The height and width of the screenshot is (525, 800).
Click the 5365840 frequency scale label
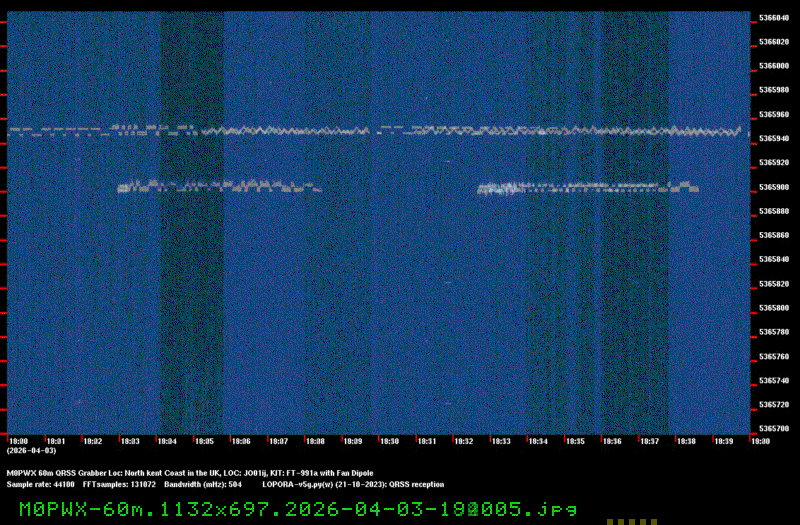click(x=774, y=259)
